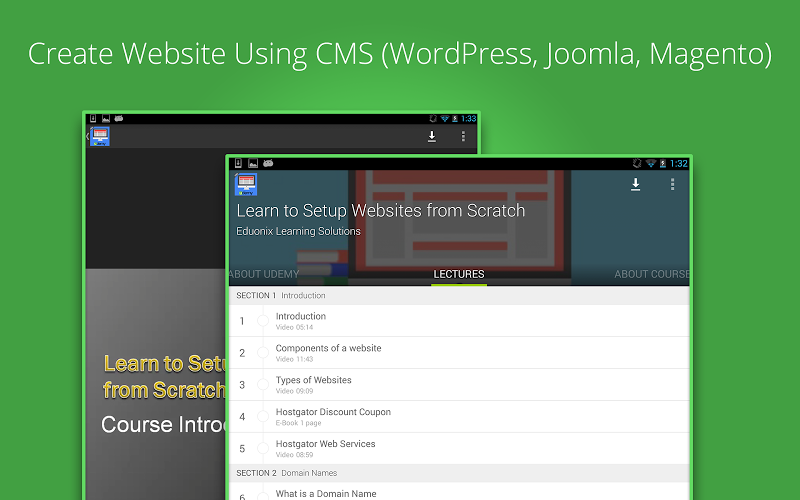Tap the download icon in the back window
800x500 pixels.
coord(432,136)
